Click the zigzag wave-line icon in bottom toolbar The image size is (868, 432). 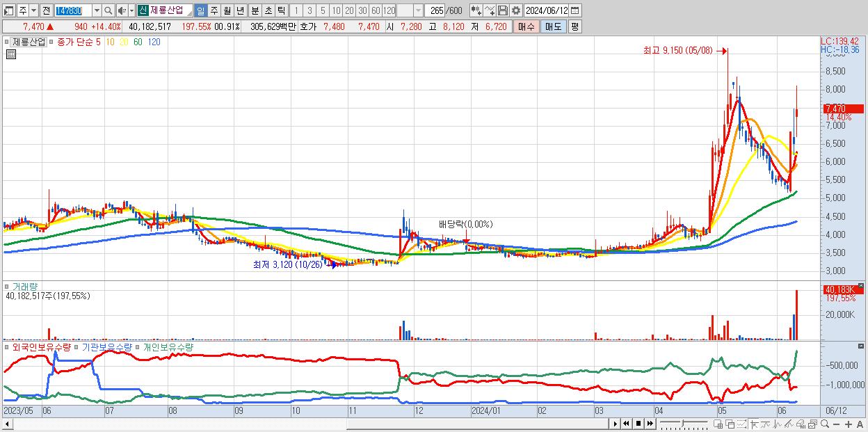click(x=778, y=424)
